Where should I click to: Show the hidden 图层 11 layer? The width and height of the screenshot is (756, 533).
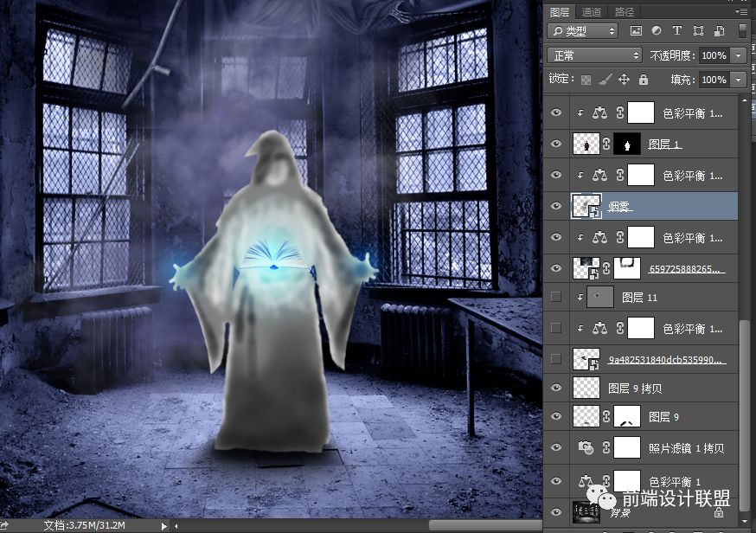pos(556,297)
